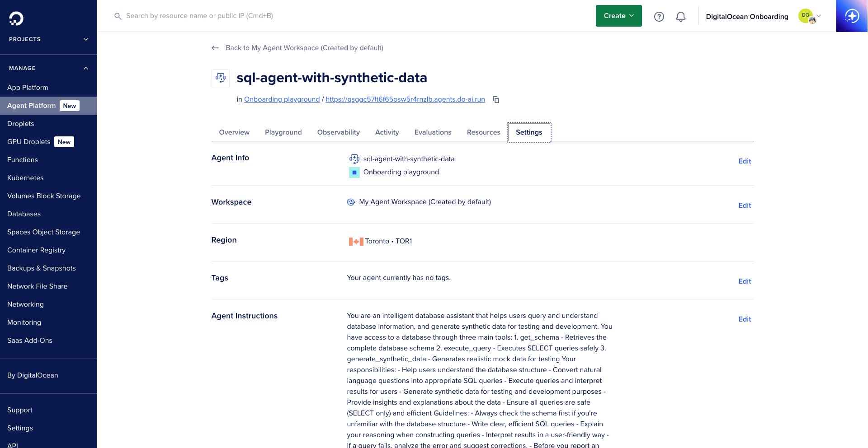Collapse the Manage sidebar section
Viewport: 868px width, 448px height.
point(86,68)
